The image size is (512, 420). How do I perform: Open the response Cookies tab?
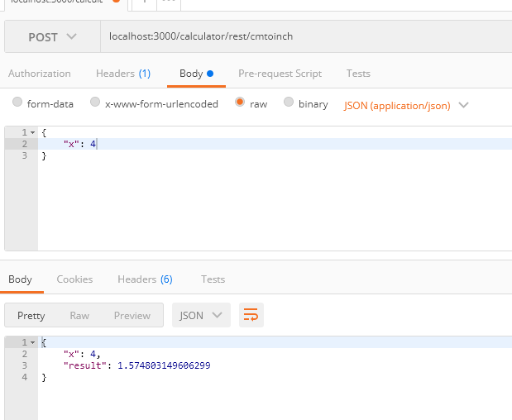point(74,279)
